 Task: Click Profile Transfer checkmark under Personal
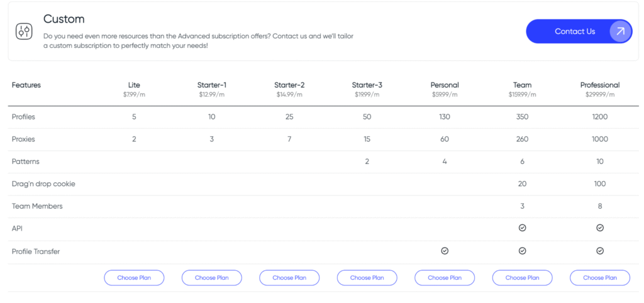(x=445, y=251)
